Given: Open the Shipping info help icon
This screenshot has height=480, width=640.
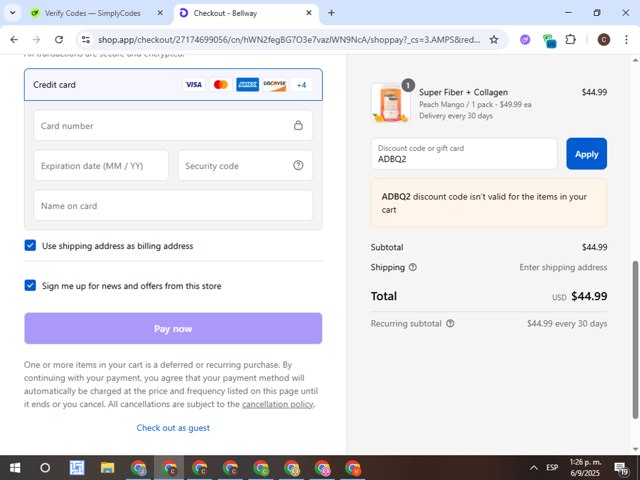Looking at the screenshot, I should point(413,267).
